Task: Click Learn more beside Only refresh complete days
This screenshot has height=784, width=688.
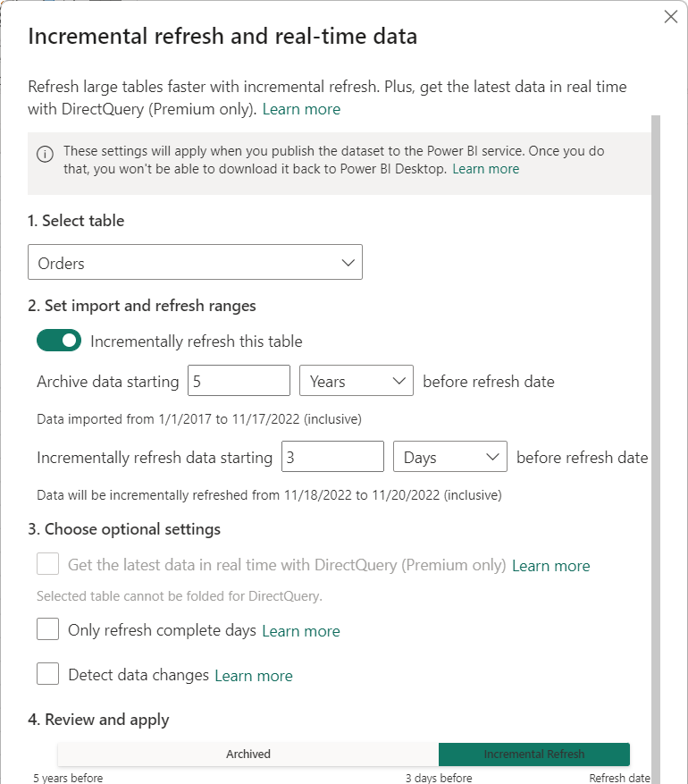Action: 300,630
